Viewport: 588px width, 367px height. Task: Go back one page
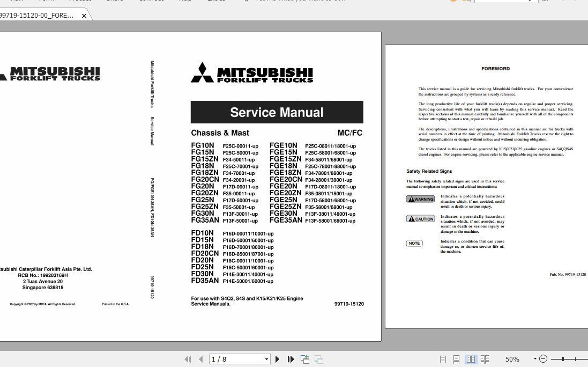tap(199, 359)
